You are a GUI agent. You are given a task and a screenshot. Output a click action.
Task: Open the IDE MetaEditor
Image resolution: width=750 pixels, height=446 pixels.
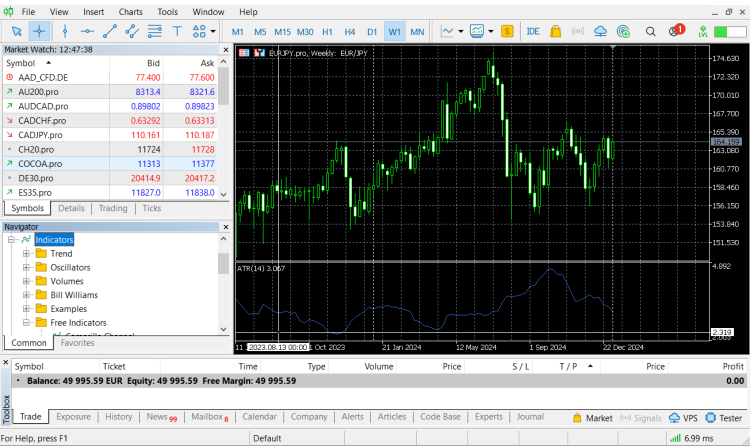(x=532, y=31)
